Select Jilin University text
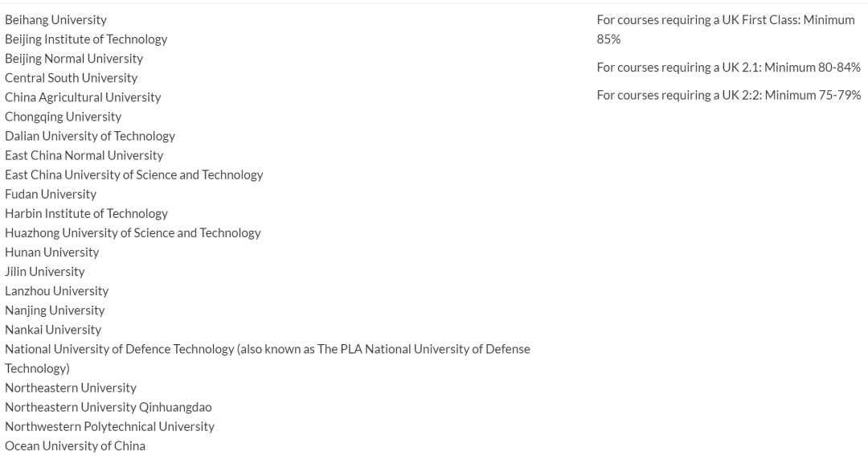868x456 pixels. click(44, 272)
